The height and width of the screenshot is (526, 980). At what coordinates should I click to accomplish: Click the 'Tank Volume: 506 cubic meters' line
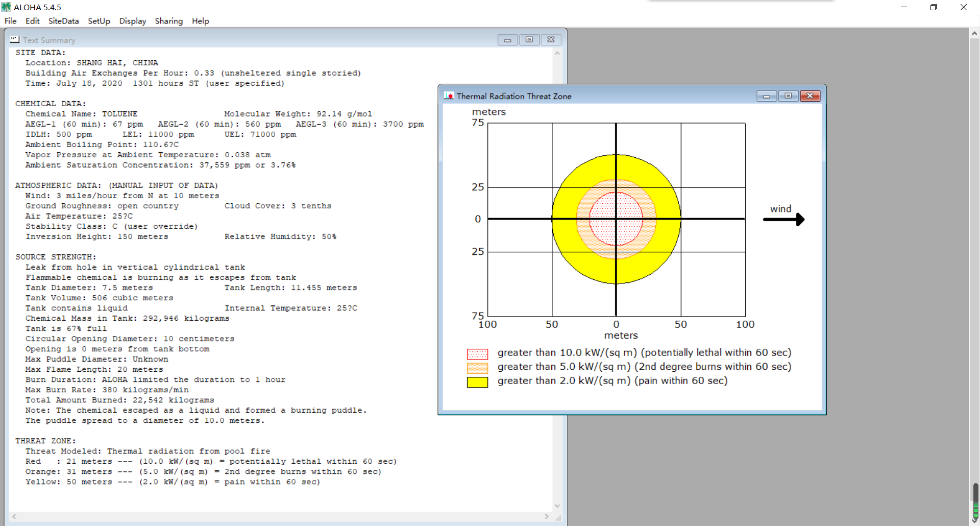(100, 298)
